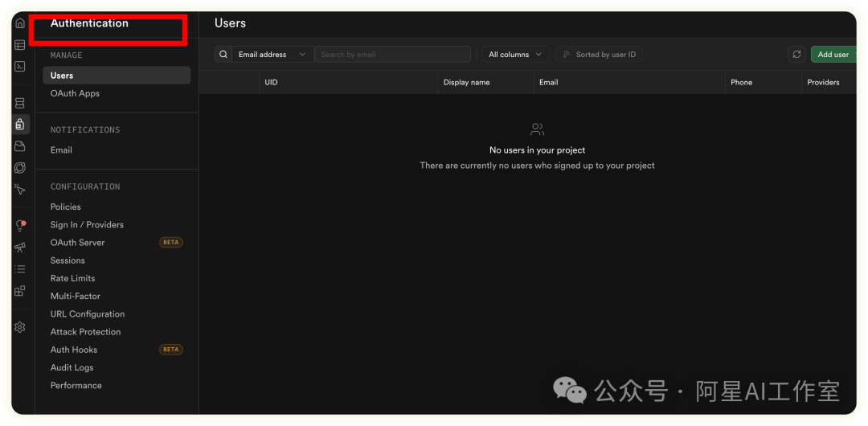
Task: Click the Add user button
Action: click(x=833, y=55)
